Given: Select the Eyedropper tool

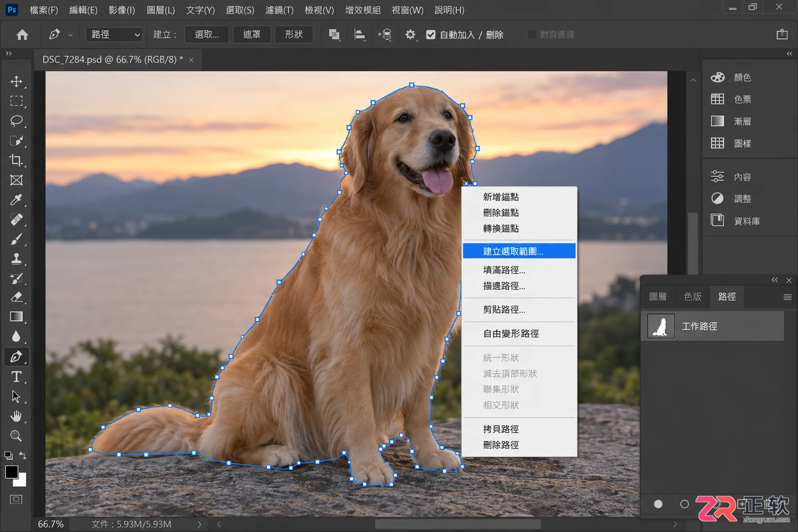Looking at the screenshot, I should (16, 199).
